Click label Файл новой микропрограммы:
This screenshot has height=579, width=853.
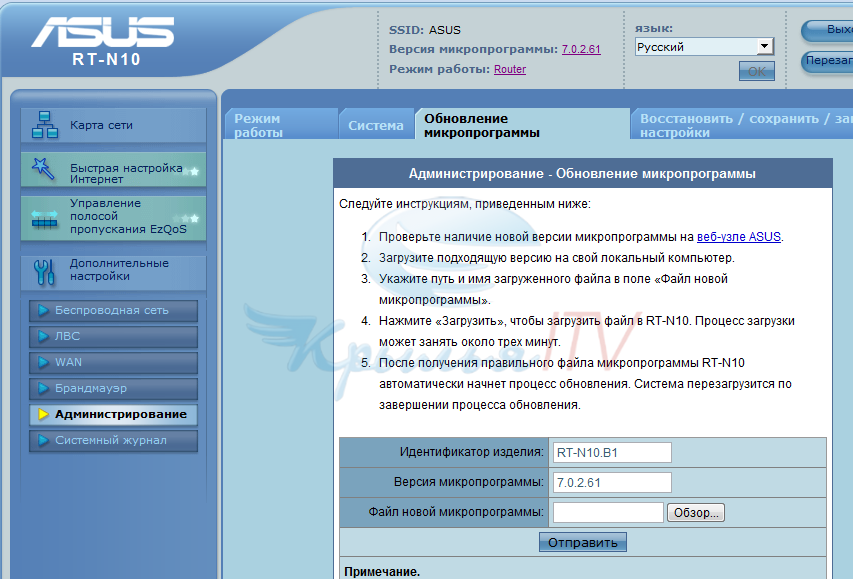(456, 512)
